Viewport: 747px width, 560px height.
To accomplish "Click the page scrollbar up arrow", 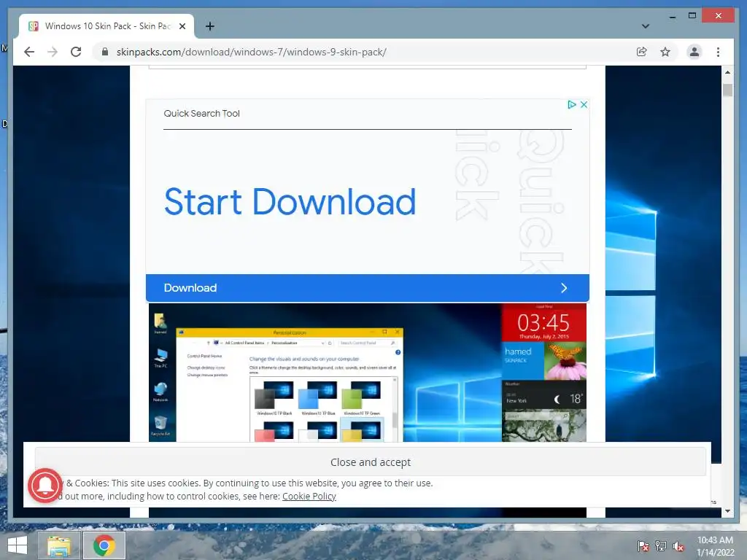I will [x=727, y=72].
